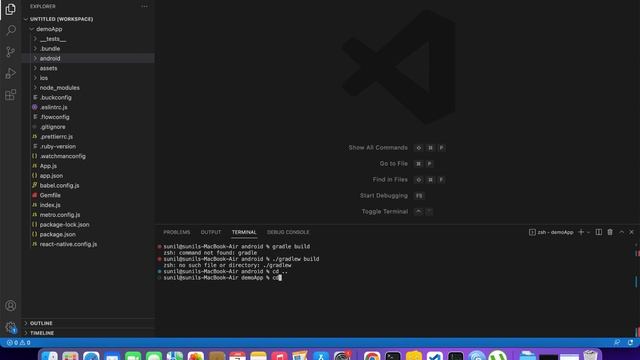Select the TERMINAL tab
Screen dimensions: 640x360
coord(244,232)
